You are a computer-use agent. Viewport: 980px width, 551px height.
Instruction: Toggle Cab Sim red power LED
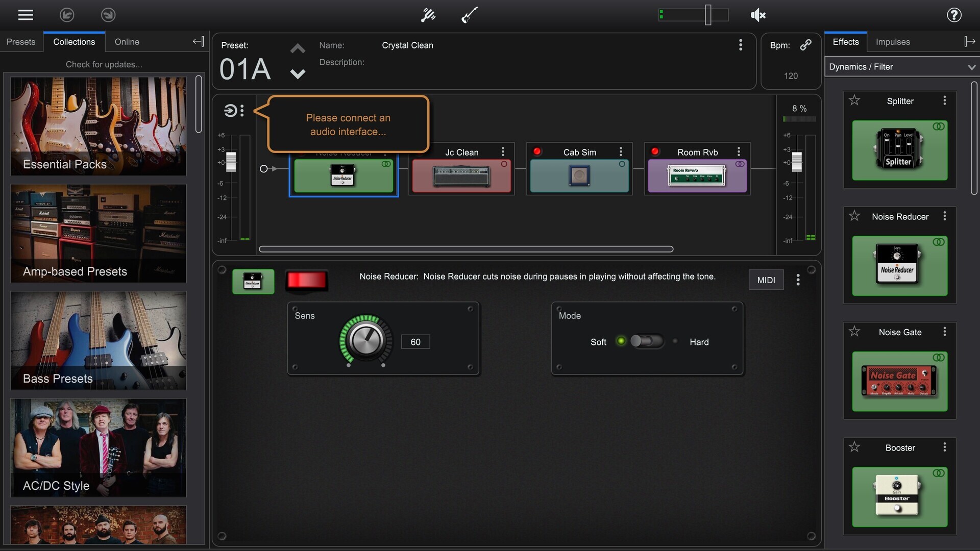point(537,152)
